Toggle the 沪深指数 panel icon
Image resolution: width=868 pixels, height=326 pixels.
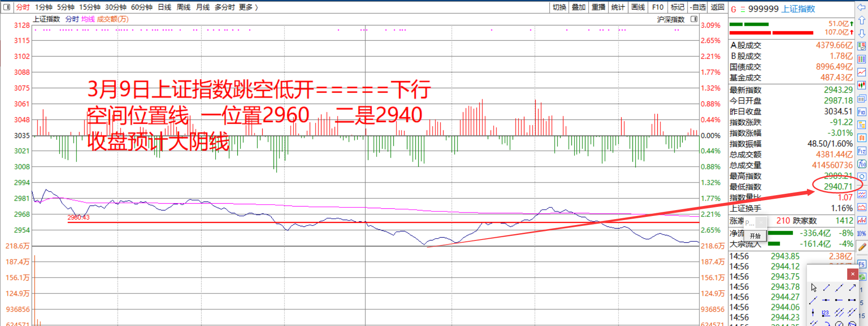pos(694,19)
